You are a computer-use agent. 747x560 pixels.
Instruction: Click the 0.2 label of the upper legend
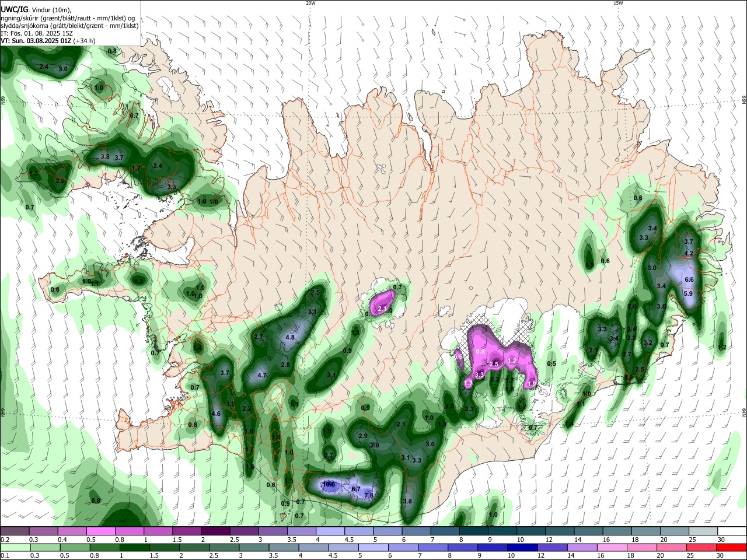coord(5,540)
